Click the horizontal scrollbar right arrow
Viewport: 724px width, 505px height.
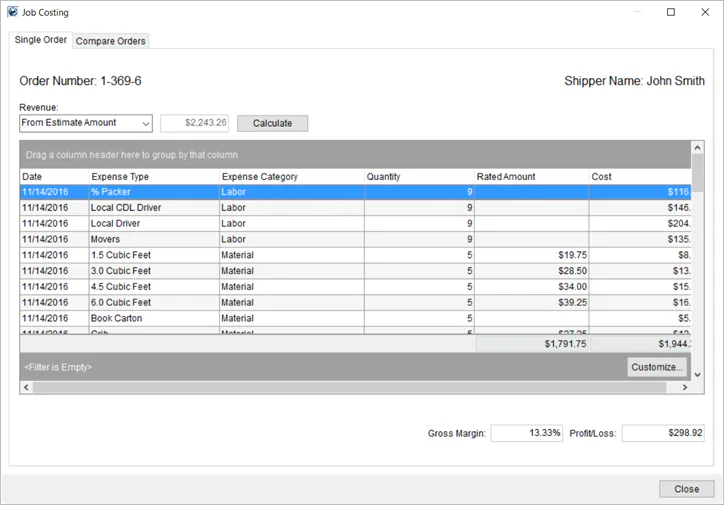pyautogui.click(x=685, y=388)
